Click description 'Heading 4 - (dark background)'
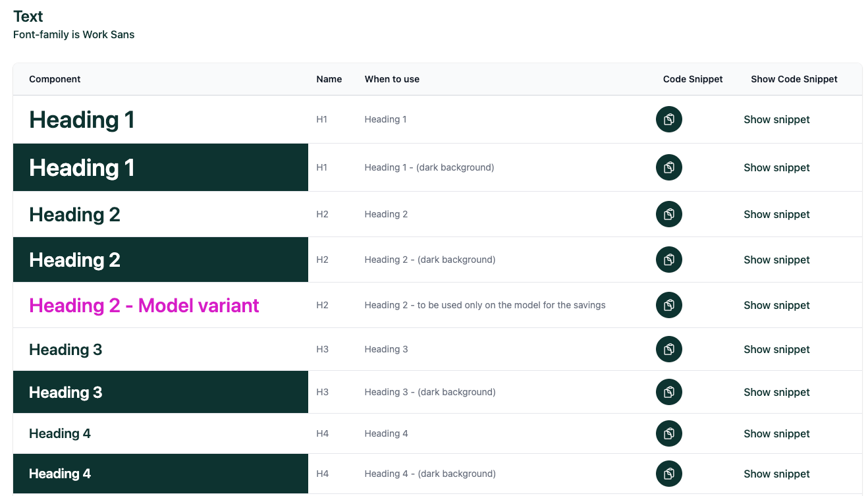This screenshot has height=496, width=868. point(430,474)
